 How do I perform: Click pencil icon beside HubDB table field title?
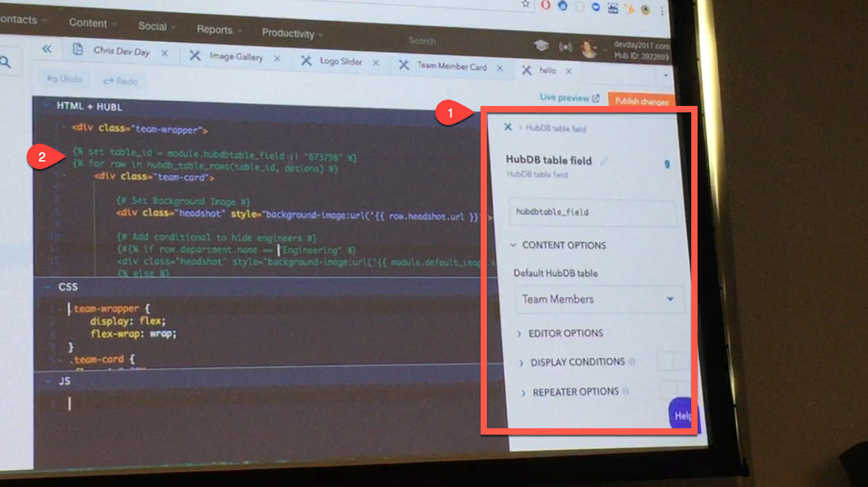tap(604, 161)
